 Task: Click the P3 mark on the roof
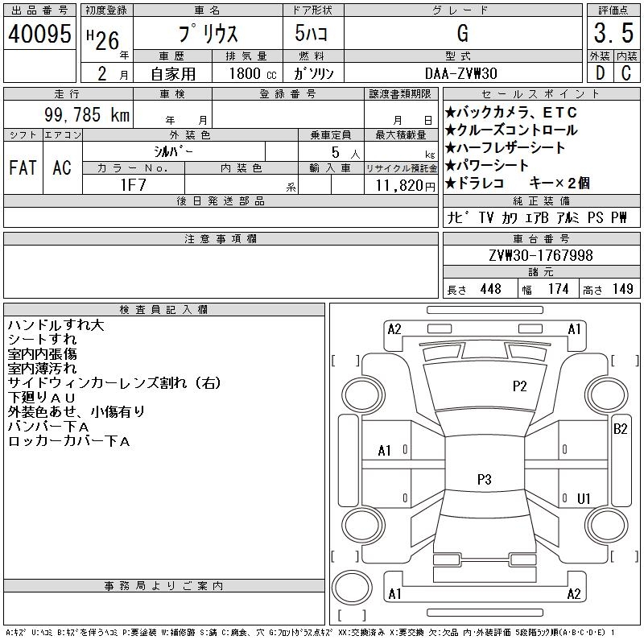(485, 479)
